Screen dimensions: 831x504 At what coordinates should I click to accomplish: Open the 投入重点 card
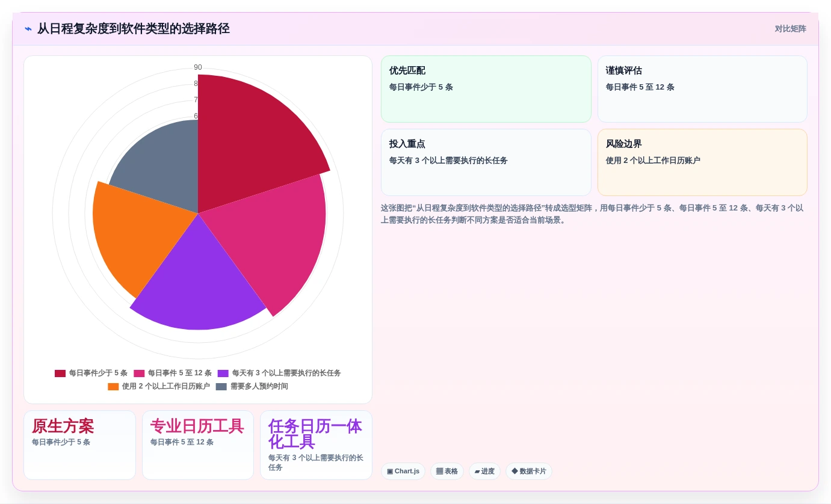click(486, 162)
